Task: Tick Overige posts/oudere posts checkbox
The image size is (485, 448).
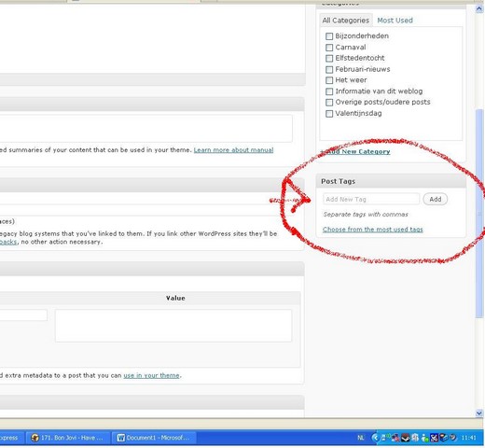Action: (329, 103)
